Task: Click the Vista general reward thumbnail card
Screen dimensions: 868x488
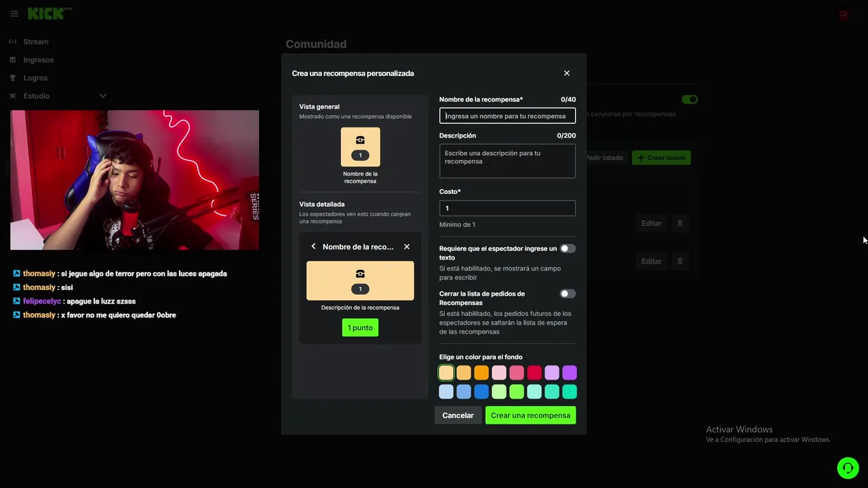Action: (x=360, y=147)
